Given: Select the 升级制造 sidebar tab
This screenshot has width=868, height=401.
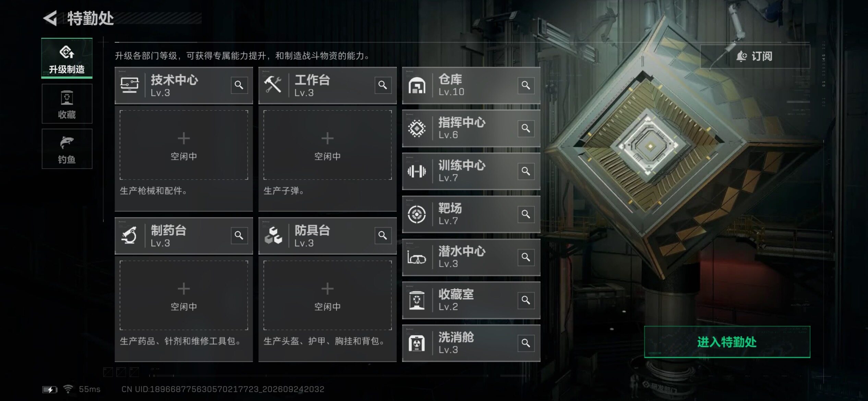Looking at the screenshot, I should (x=67, y=58).
